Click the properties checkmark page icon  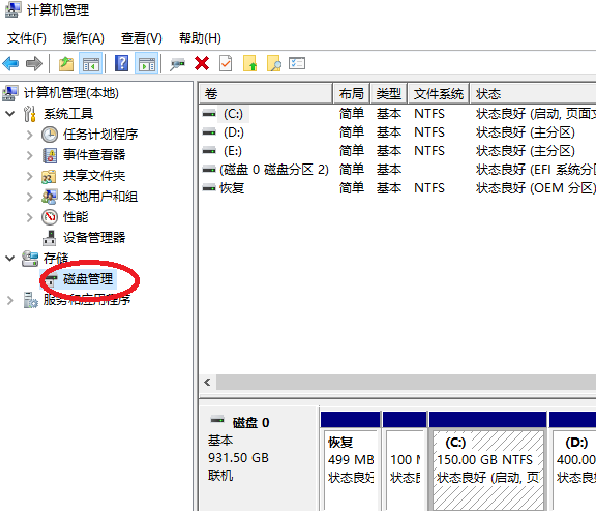(225, 63)
